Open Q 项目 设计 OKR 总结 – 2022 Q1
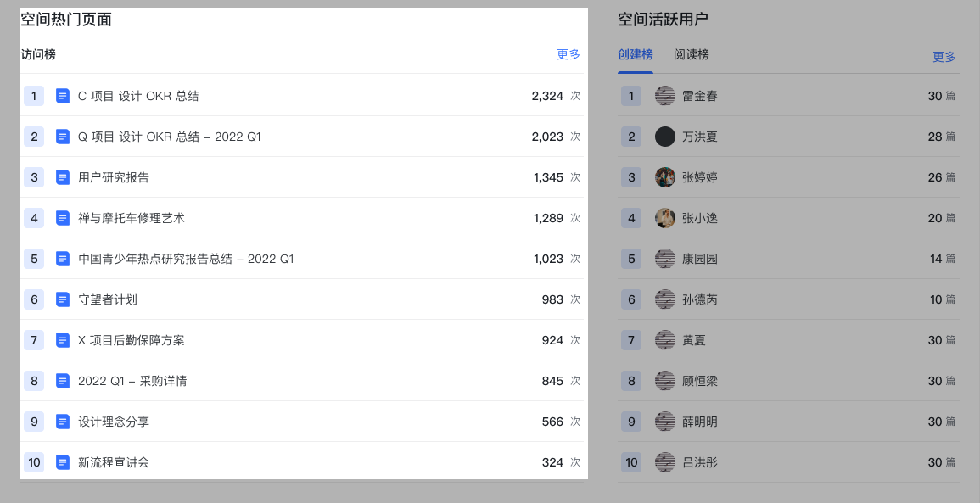This screenshot has height=503, width=980. click(170, 137)
